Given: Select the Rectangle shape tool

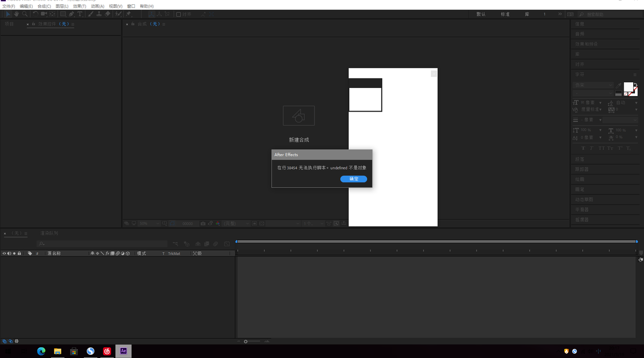Looking at the screenshot, I should click(x=63, y=14).
